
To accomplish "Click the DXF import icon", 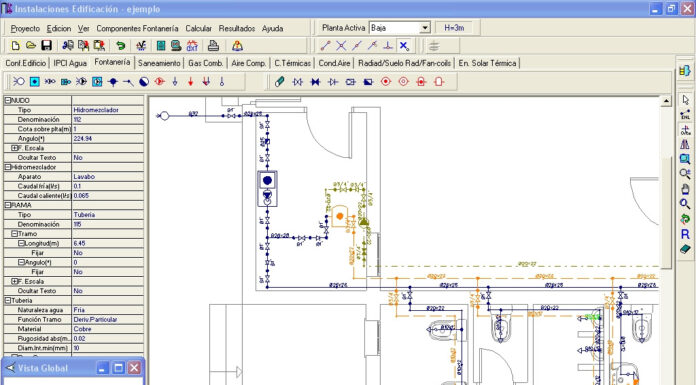I will (192, 45).
